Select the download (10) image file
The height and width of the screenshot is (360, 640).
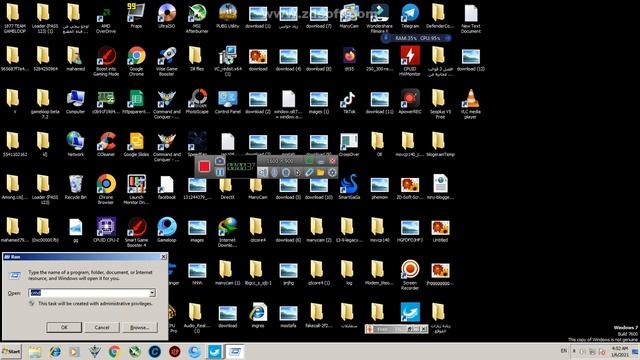click(x=319, y=187)
